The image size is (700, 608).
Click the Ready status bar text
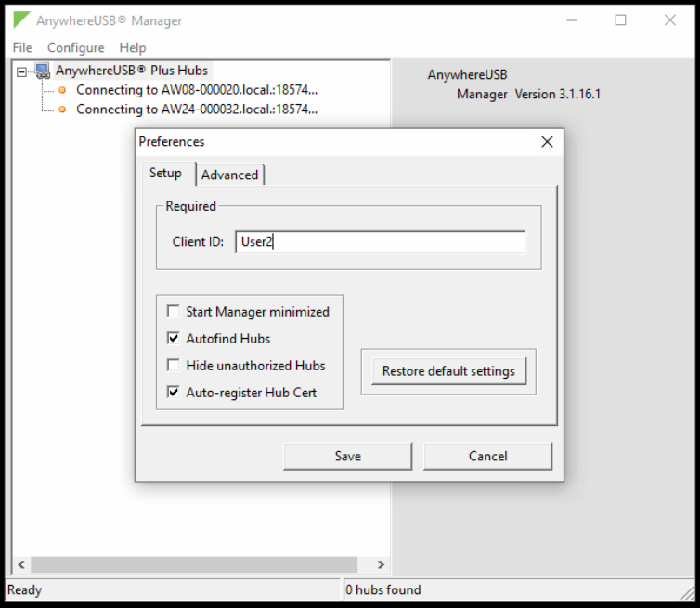click(24, 589)
